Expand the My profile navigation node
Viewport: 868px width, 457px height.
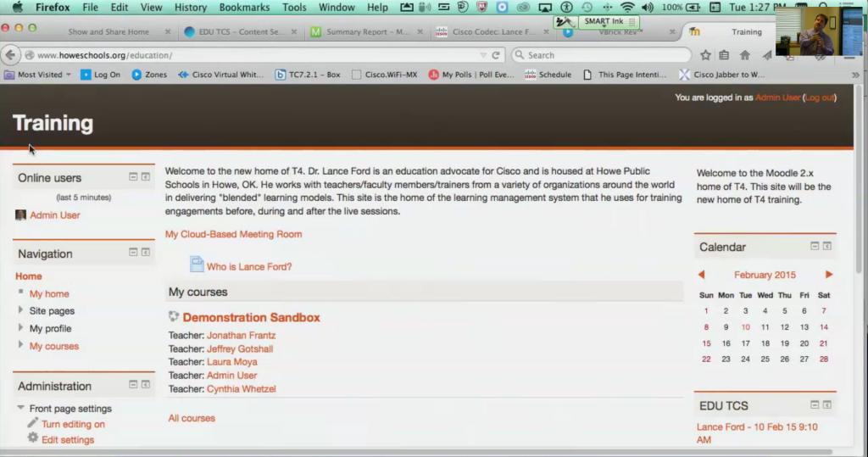21,328
